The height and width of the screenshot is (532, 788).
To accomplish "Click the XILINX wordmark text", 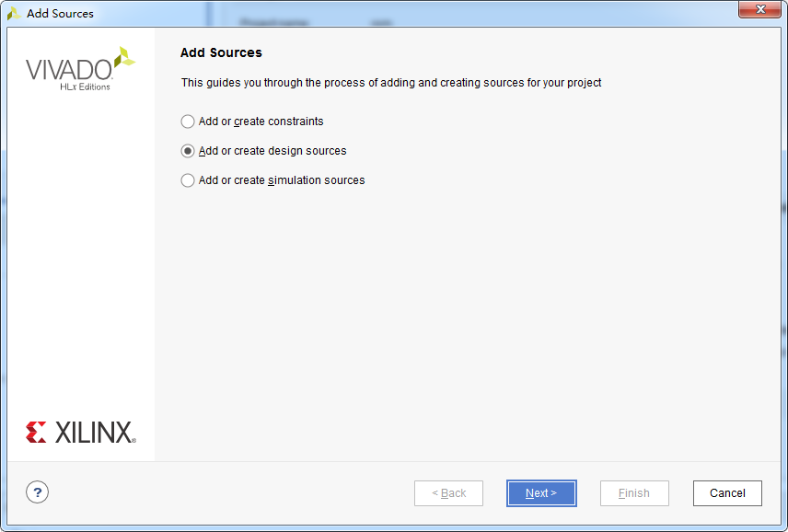I will point(95,433).
